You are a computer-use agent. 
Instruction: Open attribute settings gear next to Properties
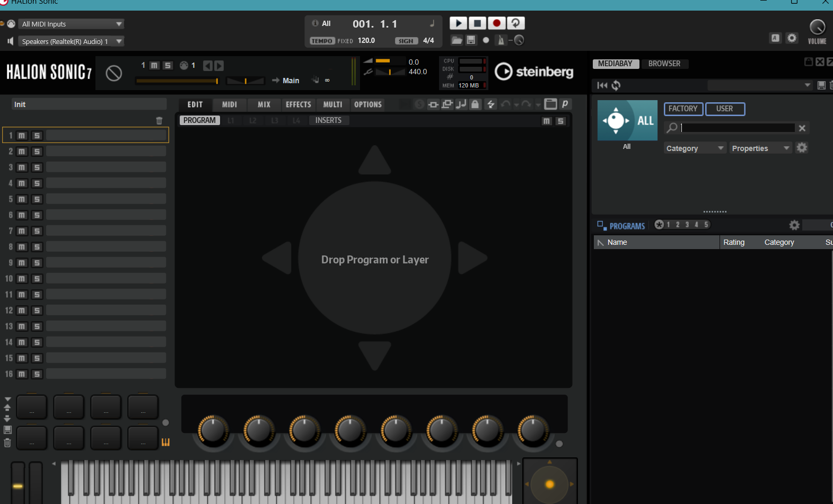802,148
